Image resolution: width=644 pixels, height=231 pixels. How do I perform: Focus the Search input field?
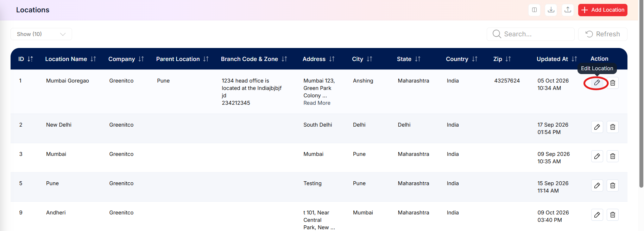tap(531, 34)
